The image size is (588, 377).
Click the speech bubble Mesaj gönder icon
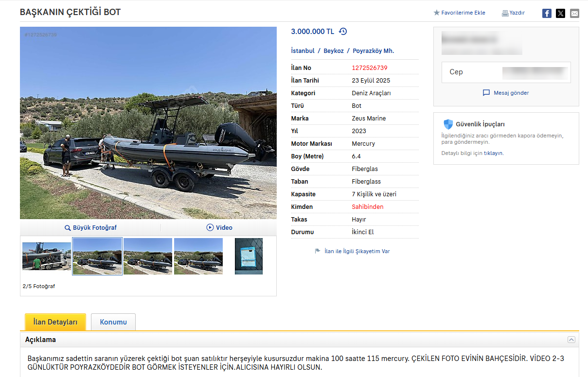486,93
